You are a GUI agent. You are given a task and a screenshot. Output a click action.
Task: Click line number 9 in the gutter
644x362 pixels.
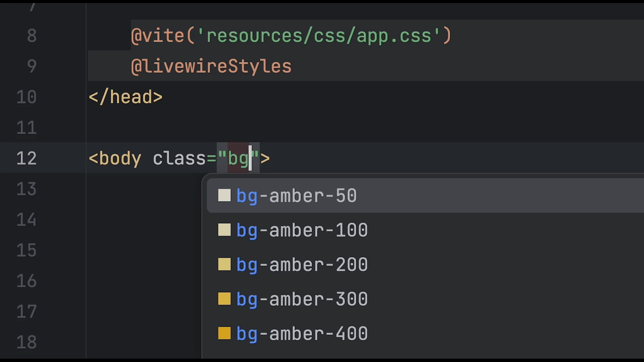[x=32, y=66]
